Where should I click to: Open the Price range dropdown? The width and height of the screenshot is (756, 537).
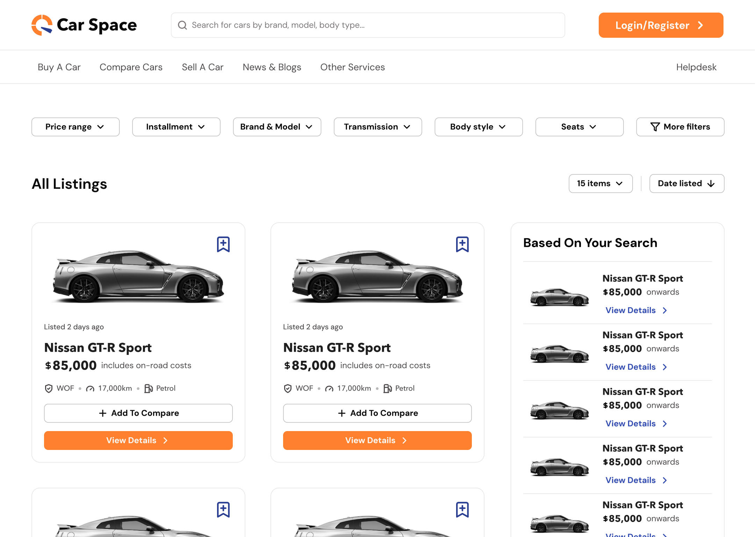coord(75,127)
